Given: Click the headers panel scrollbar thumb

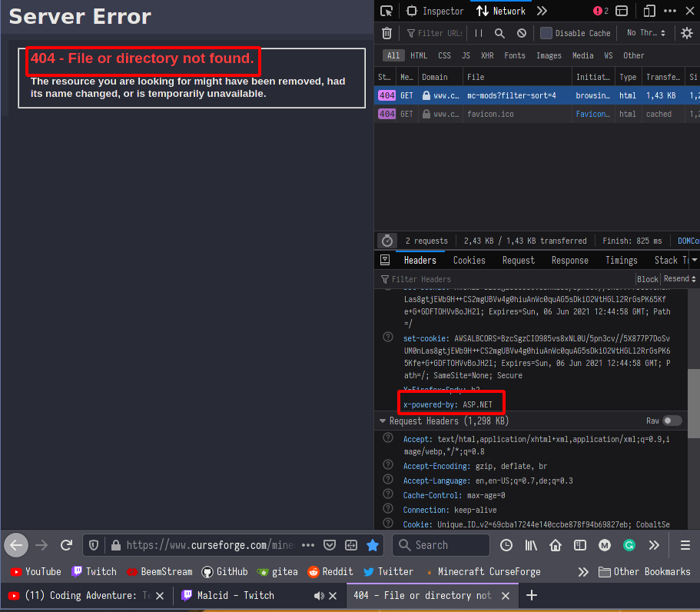Looking at the screenshot, I should point(693,404).
